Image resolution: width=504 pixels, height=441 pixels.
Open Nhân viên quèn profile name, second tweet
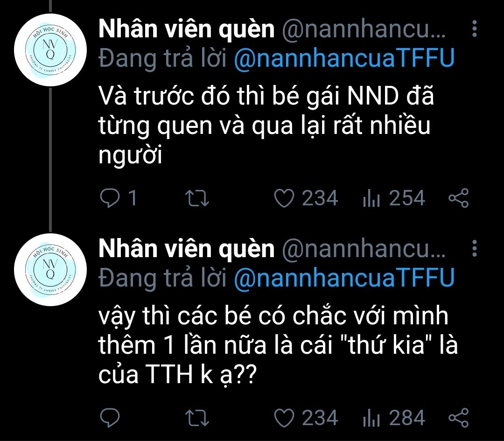(x=186, y=249)
